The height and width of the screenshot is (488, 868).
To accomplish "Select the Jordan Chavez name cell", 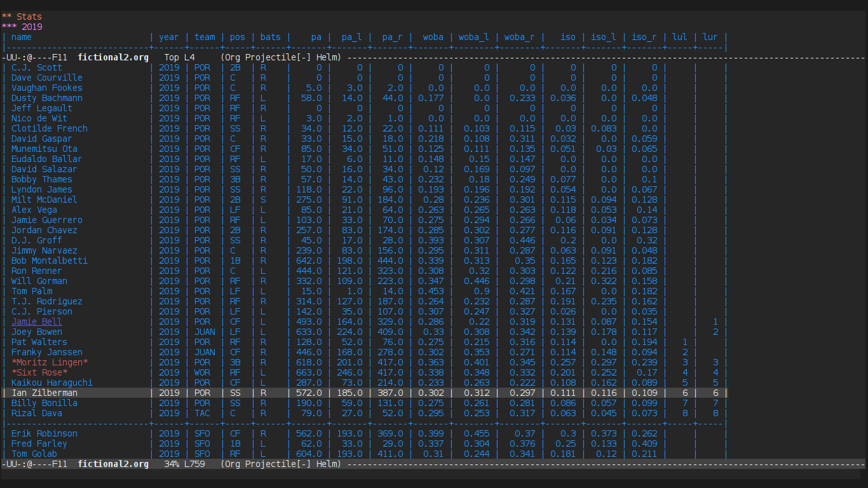I will point(44,230).
